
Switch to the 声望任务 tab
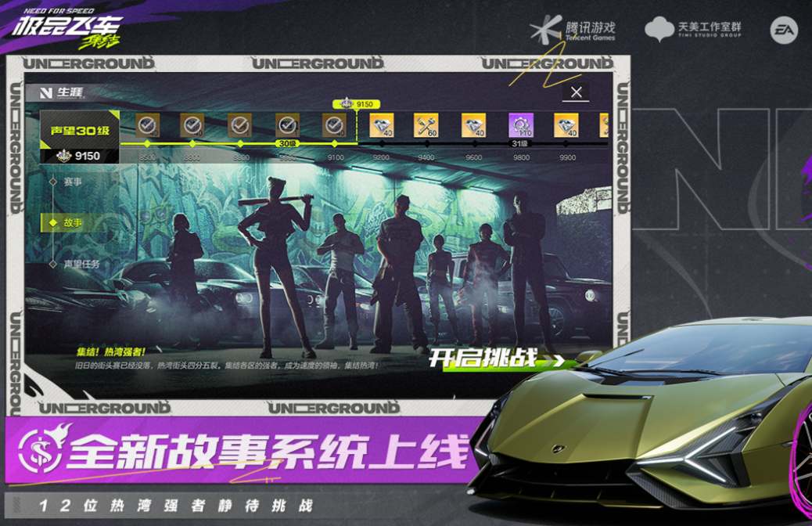81,265
